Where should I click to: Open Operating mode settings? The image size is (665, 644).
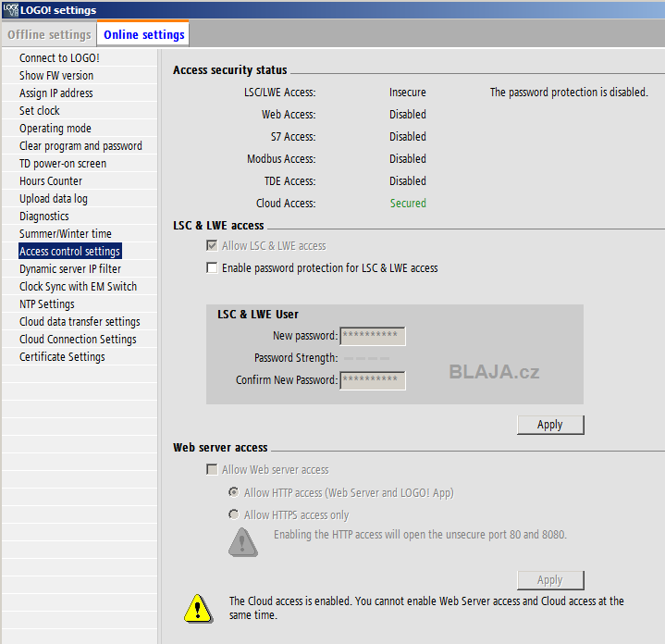pos(55,128)
